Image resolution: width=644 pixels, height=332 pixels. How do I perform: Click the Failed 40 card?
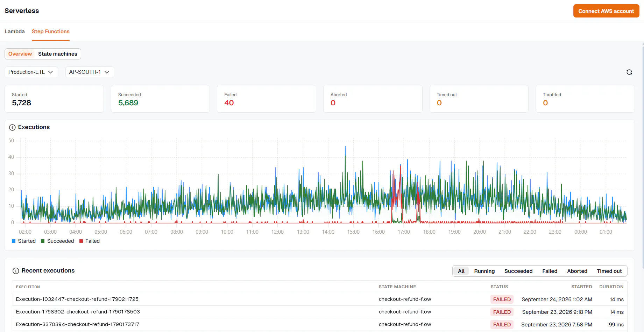click(267, 99)
